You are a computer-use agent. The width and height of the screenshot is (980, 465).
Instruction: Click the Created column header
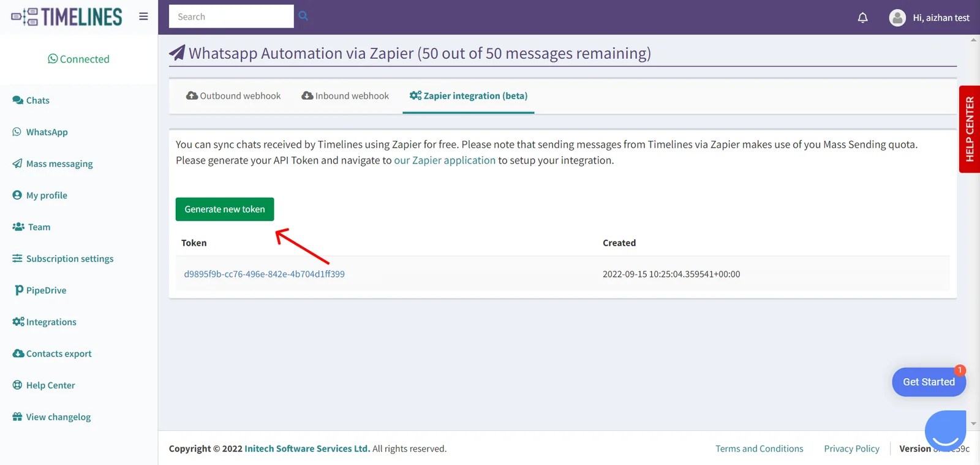click(x=619, y=243)
